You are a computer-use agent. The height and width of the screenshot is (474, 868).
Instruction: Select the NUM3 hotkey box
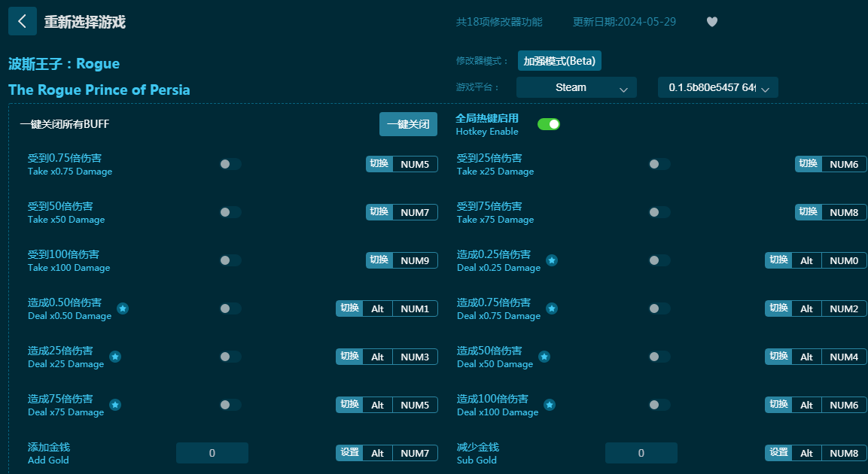click(x=415, y=357)
